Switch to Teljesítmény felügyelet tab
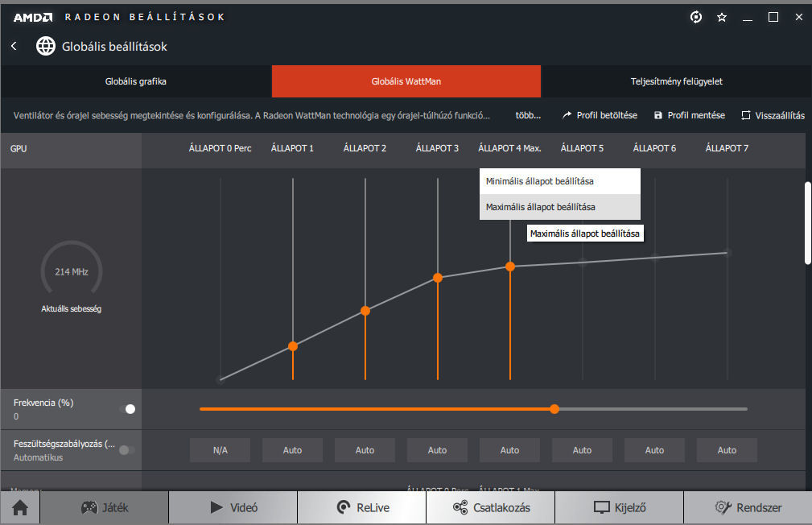The width and height of the screenshot is (812, 525). [x=676, y=81]
